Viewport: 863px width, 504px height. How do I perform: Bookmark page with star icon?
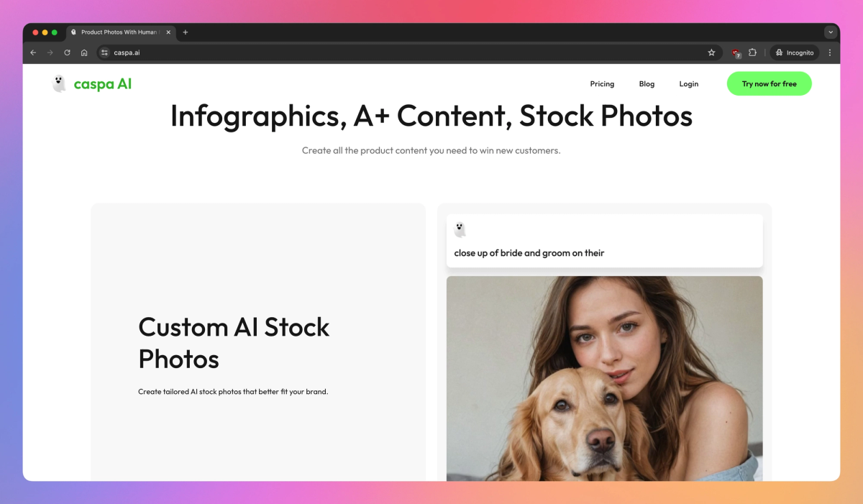pyautogui.click(x=711, y=52)
